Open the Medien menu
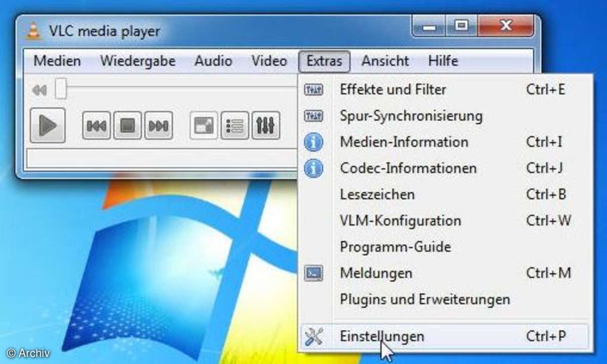The image size is (607, 364). (57, 61)
